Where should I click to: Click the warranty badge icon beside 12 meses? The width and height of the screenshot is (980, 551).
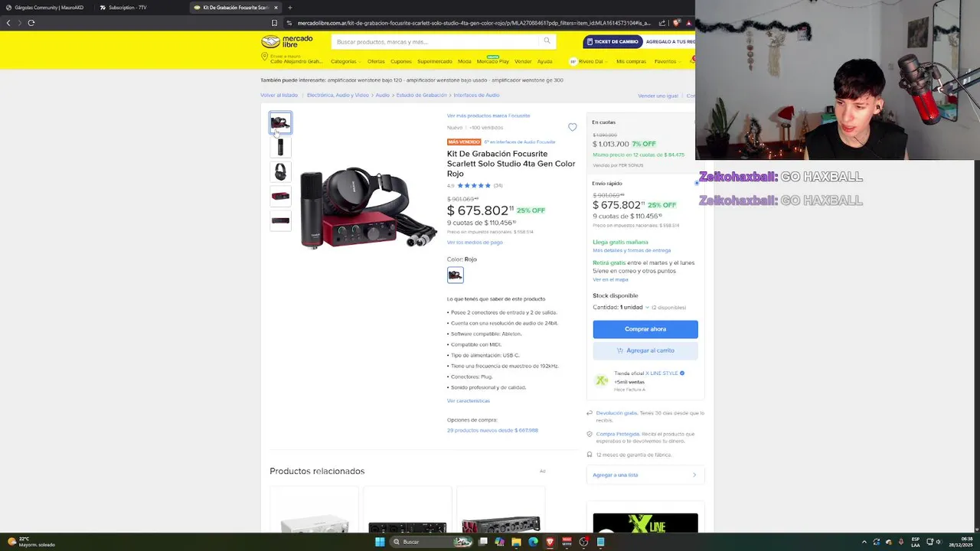pyautogui.click(x=590, y=455)
